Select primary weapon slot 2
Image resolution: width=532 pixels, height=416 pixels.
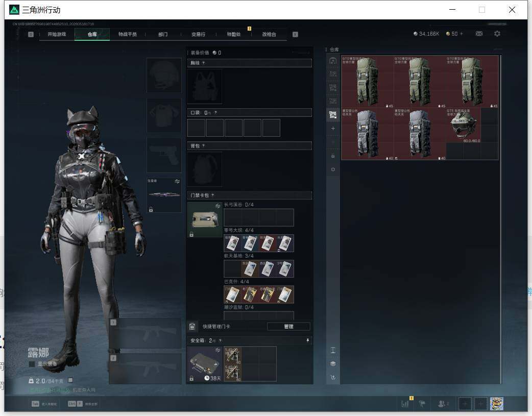pos(145,369)
